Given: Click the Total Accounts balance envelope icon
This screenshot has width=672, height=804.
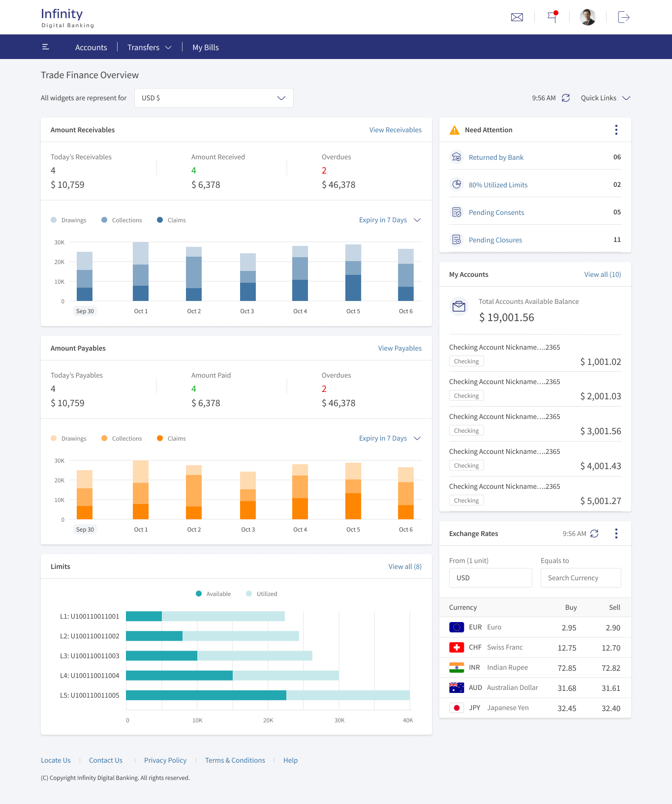Looking at the screenshot, I should pos(458,306).
